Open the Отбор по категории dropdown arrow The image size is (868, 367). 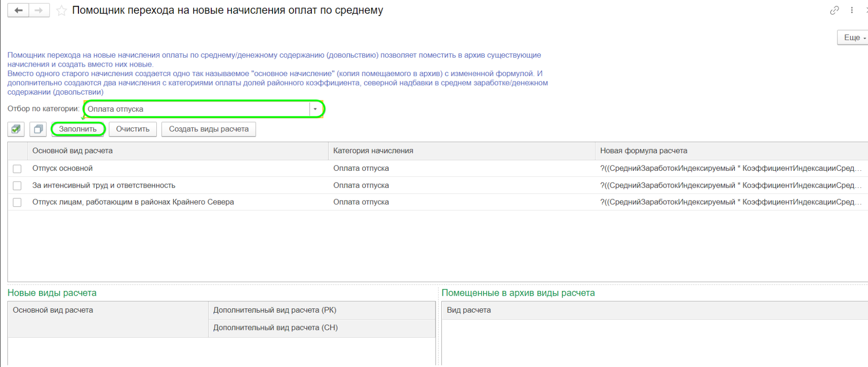(315, 109)
